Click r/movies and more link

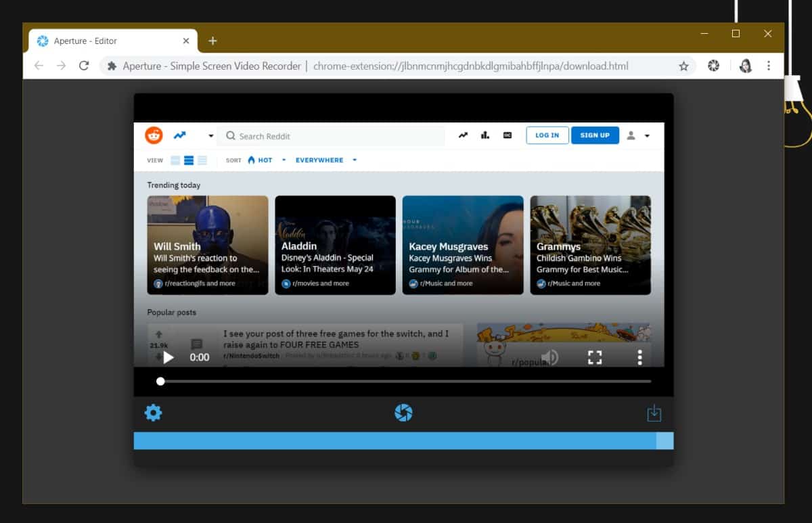click(x=320, y=283)
